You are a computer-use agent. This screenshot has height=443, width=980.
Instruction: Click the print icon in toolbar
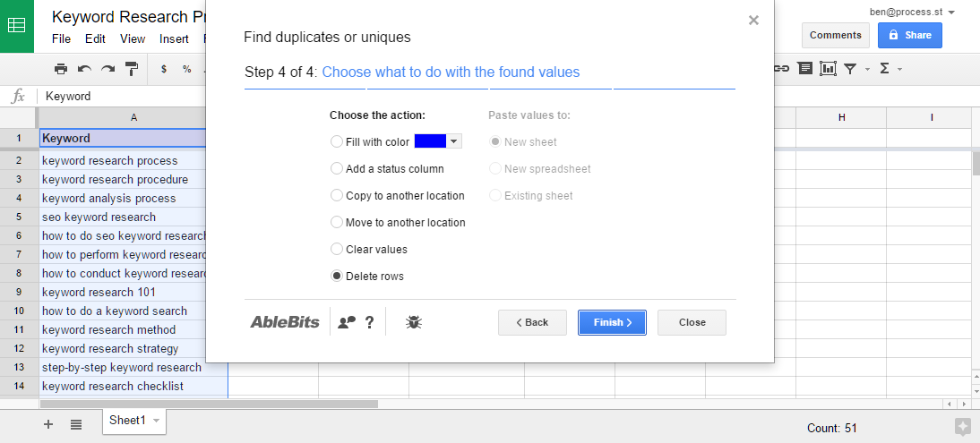61,69
